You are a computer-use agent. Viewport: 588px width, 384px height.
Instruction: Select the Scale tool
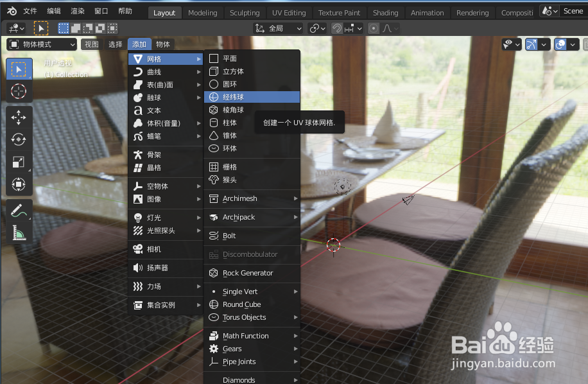point(18,162)
